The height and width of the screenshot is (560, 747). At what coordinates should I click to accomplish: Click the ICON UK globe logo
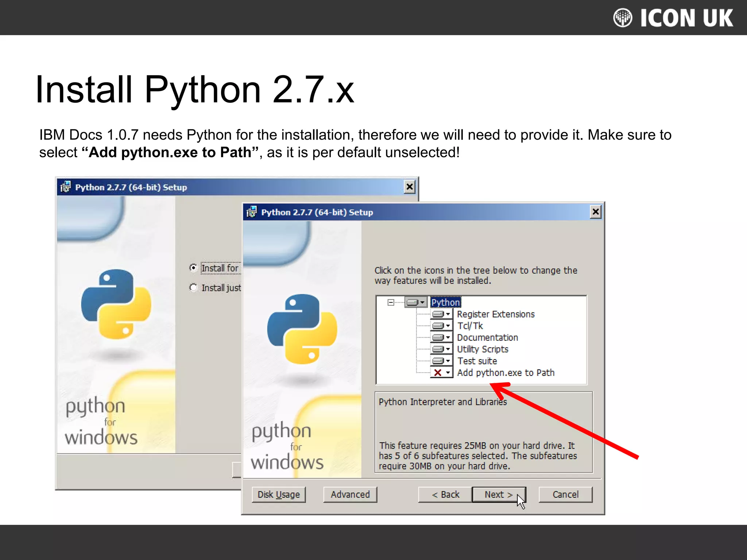(623, 17)
